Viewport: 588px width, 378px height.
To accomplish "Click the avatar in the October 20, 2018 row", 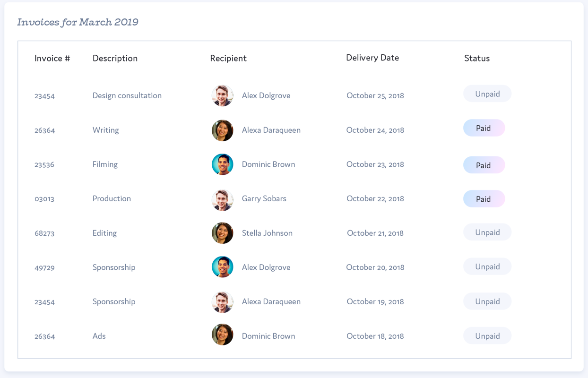I will (222, 267).
